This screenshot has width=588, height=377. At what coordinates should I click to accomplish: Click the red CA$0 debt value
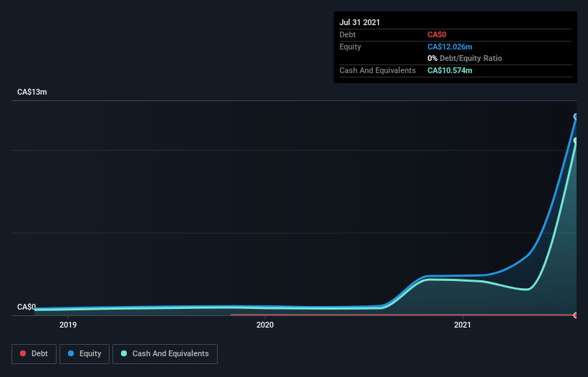[437, 34]
